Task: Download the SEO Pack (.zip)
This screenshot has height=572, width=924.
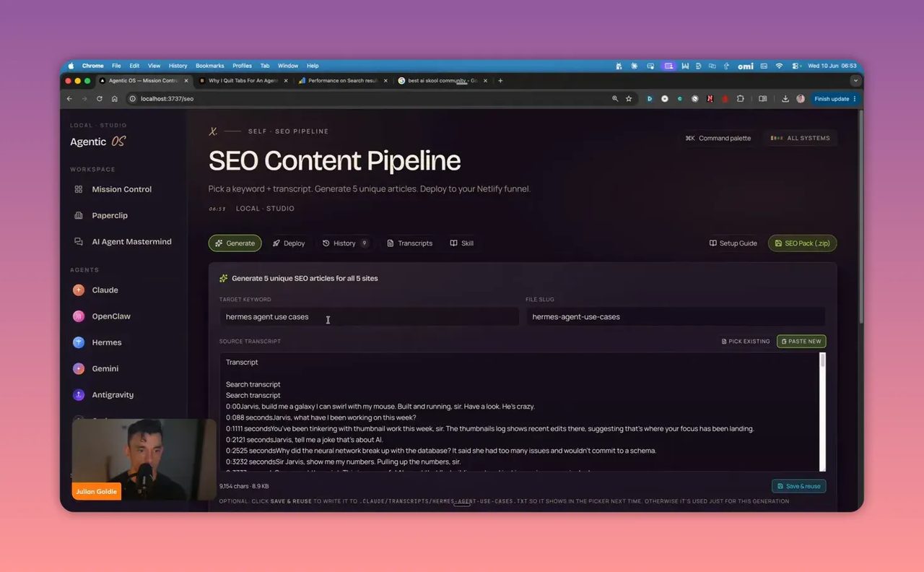Action: [803, 243]
